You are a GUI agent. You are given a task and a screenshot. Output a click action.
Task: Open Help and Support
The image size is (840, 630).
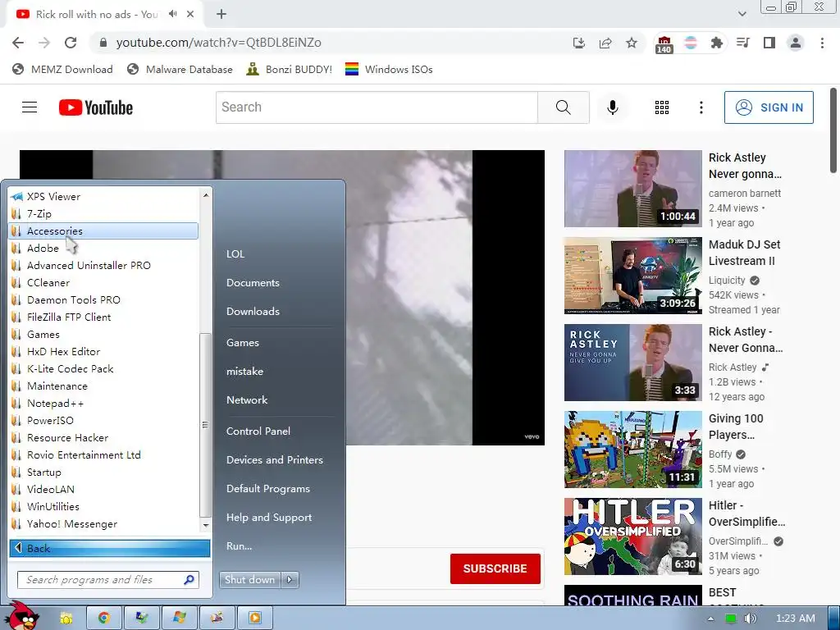(269, 518)
